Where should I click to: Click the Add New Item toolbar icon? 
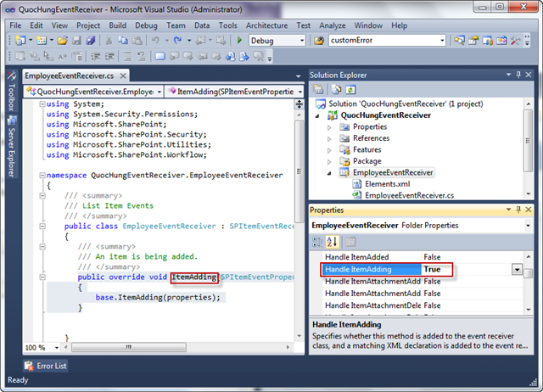[42, 41]
